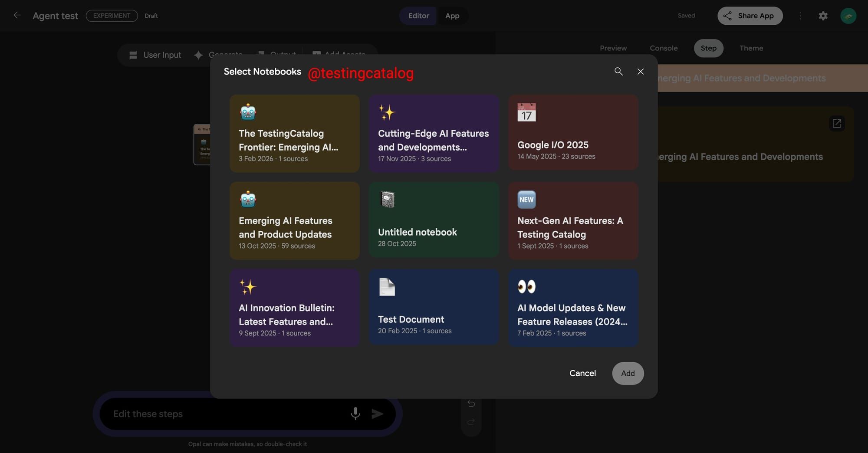Click the undo arrow icon
868x453 pixels.
(471, 404)
